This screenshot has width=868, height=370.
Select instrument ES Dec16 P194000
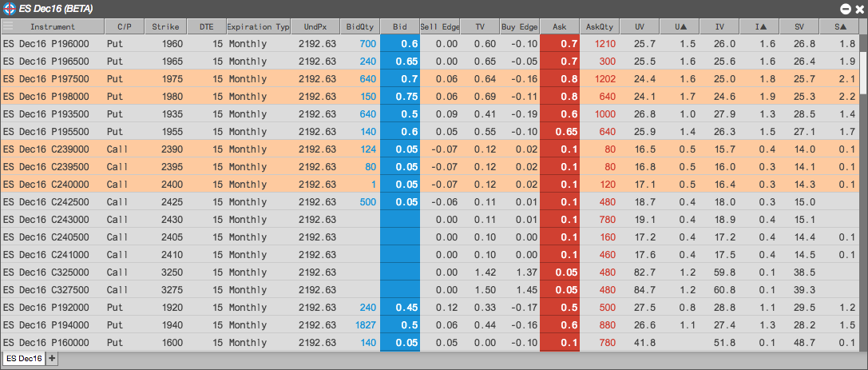coord(46,325)
